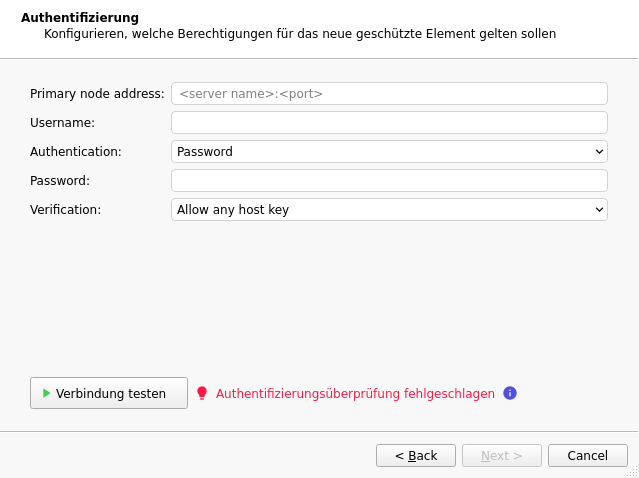Screen dimensions: 639x478
Task: Open the Authentication dropdown set to Password
Action: [389, 152]
